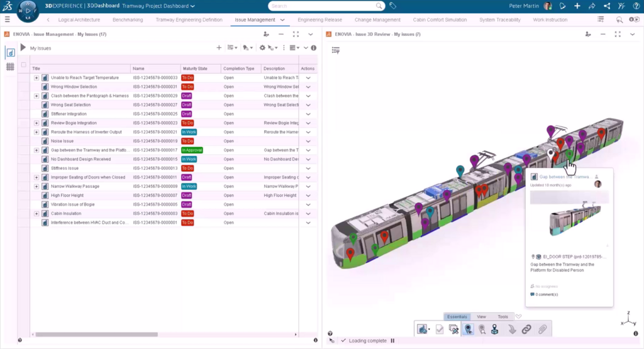Click the compass logo in the top-left corner

(28, 11)
